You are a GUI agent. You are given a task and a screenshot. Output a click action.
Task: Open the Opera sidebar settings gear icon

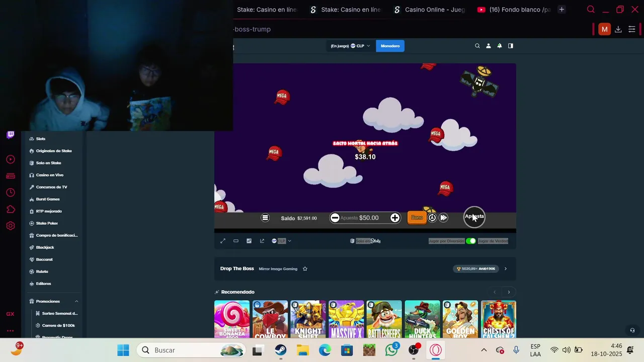10,226
